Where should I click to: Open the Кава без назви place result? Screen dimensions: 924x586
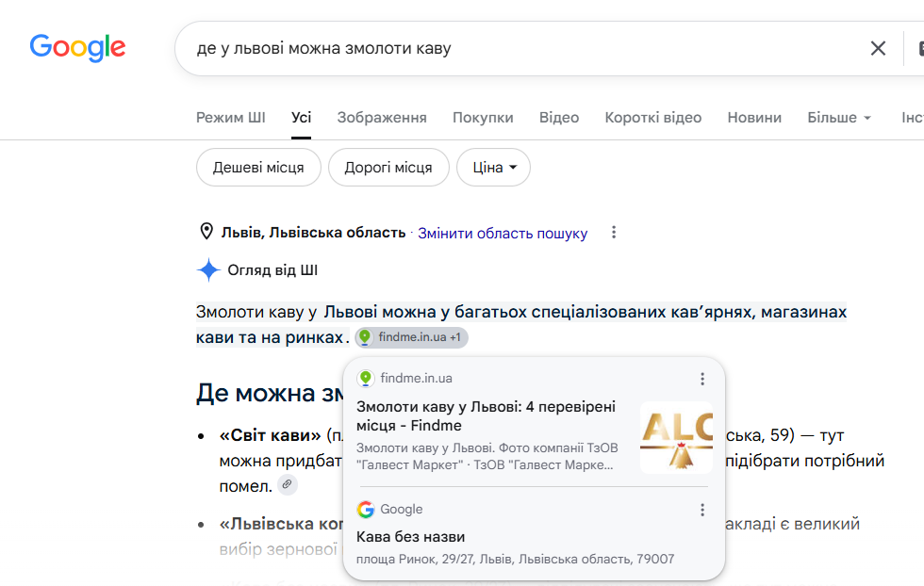411,536
